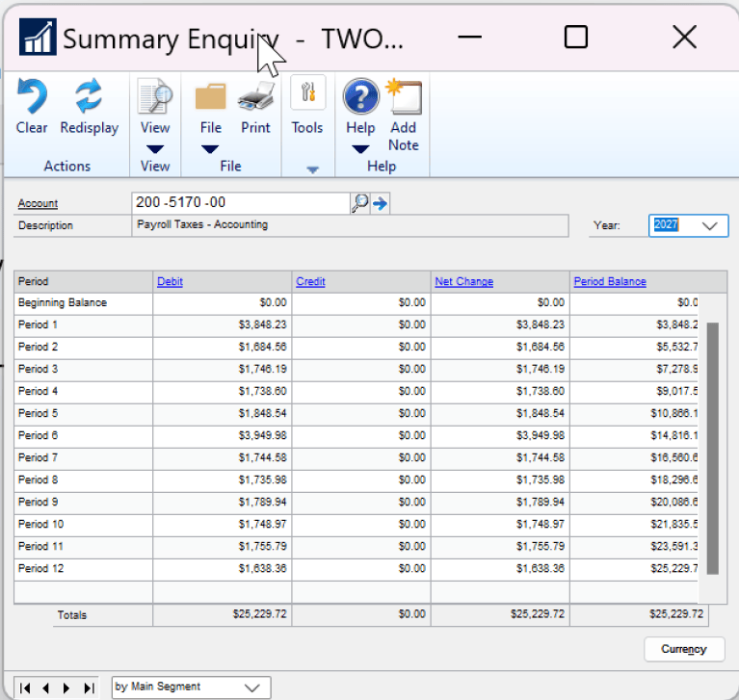
Task: Go to previous record navigation arrow
Action: pos(45,688)
